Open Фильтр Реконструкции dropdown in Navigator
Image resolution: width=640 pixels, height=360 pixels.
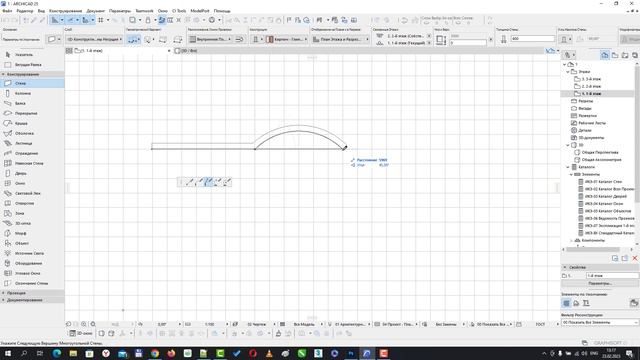pyautogui.click(x=600, y=322)
